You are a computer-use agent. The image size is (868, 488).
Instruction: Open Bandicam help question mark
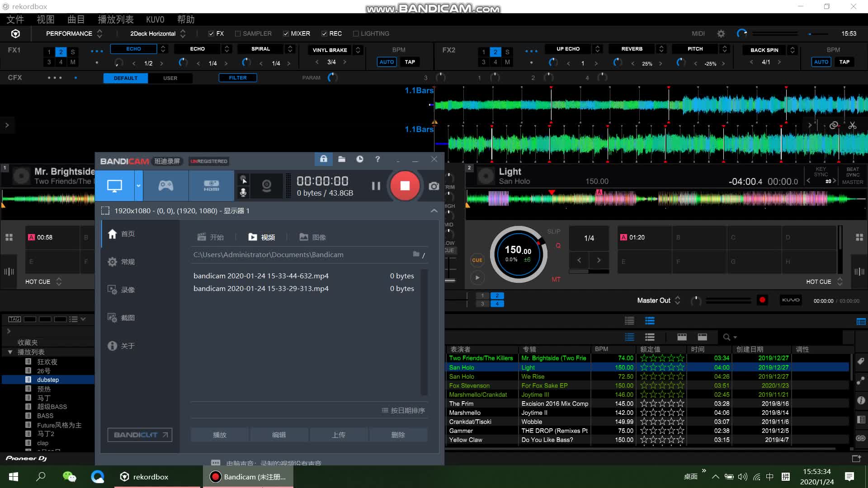[x=377, y=159]
